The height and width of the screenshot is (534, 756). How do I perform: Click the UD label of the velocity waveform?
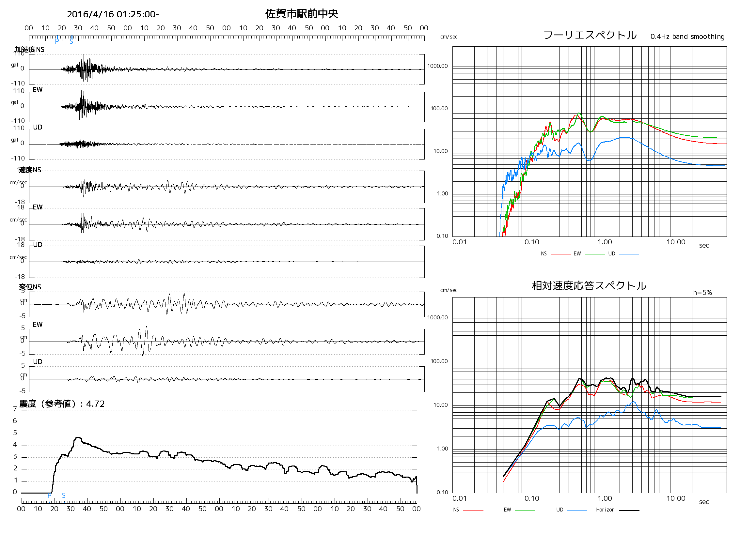pos(38,244)
